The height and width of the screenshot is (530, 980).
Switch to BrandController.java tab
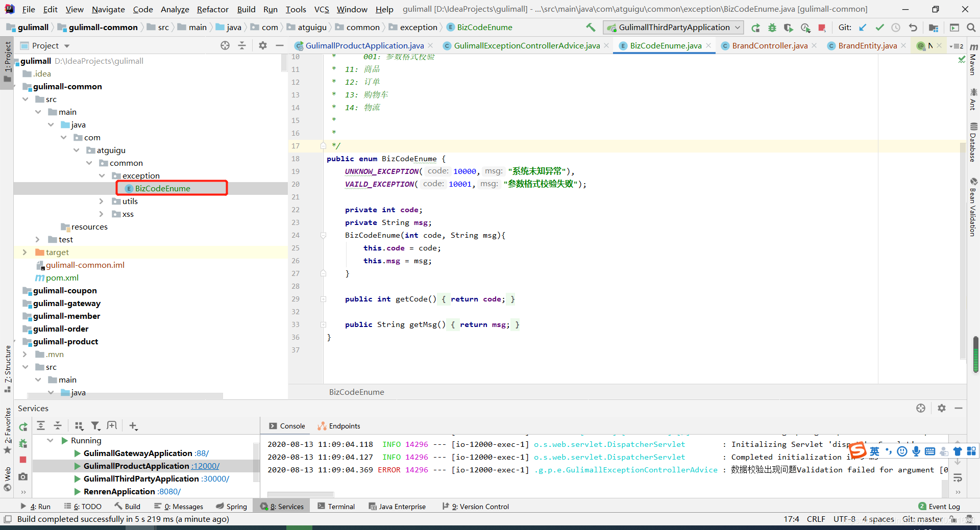pyautogui.click(x=769, y=45)
